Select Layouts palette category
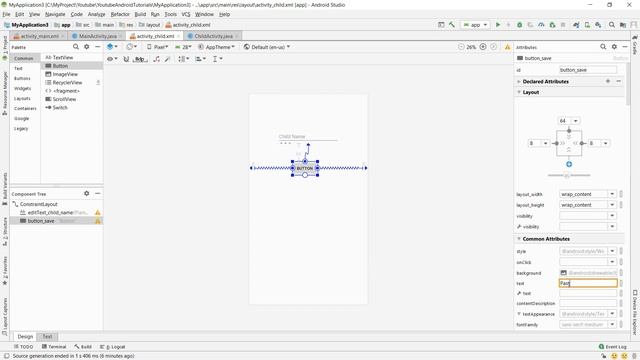Viewport: 640px width, 360px height. tap(22, 98)
